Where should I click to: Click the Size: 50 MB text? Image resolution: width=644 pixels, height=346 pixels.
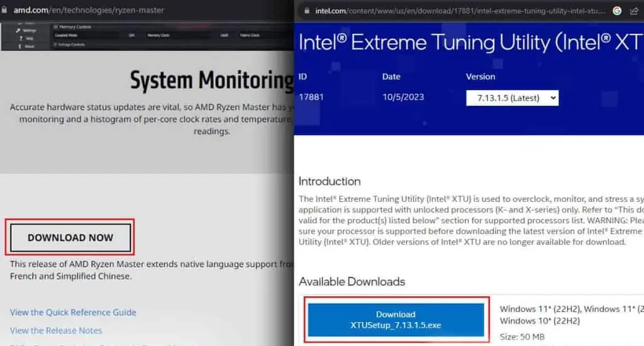[522, 337]
